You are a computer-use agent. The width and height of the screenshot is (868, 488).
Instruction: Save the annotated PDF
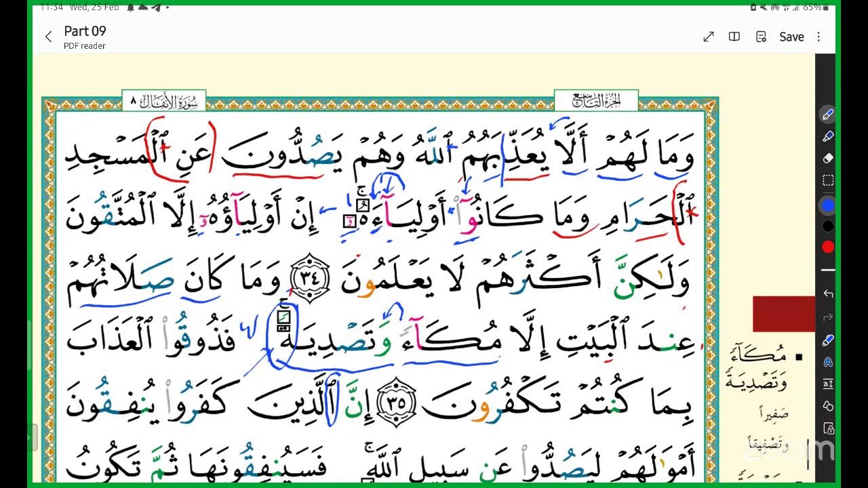pos(791,37)
